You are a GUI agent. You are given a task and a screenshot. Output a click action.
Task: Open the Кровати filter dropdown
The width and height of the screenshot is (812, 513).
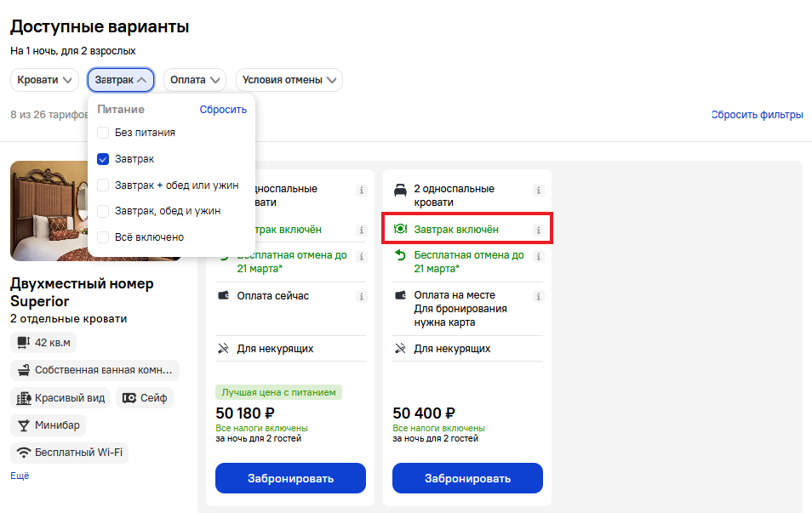[x=44, y=80]
